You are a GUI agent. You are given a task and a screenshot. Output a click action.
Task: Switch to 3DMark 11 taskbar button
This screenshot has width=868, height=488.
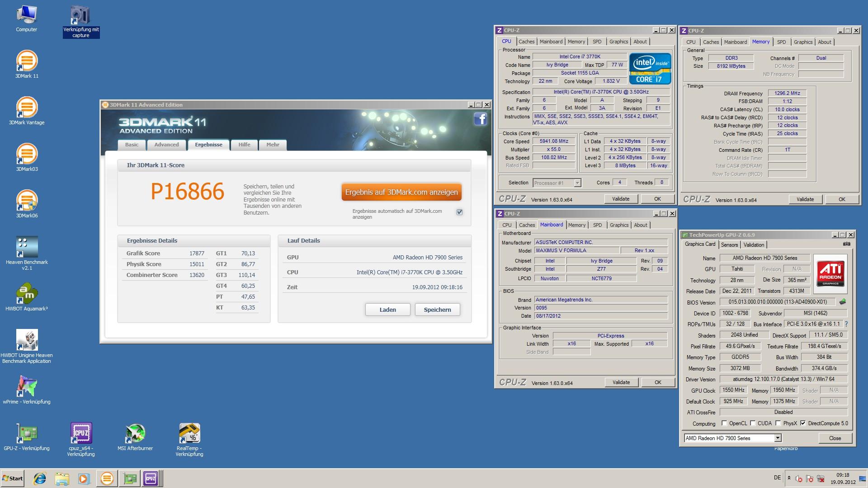pos(107,479)
